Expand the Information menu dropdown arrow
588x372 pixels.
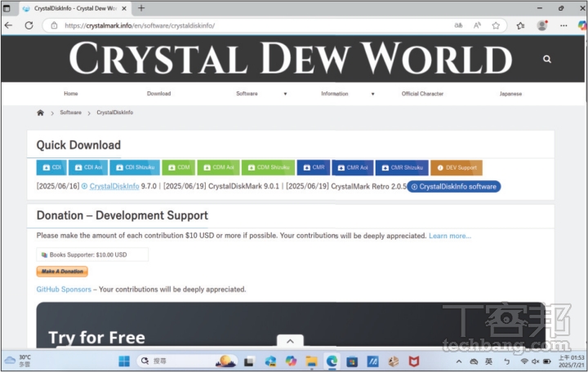(372, 94)
